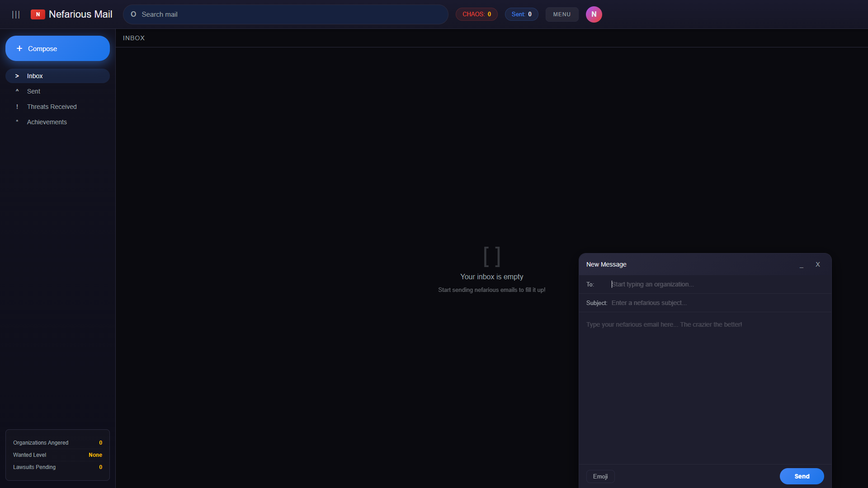Click the CHAOS counter badge
The image size is (868, 488).
click(x=476, y=14)
